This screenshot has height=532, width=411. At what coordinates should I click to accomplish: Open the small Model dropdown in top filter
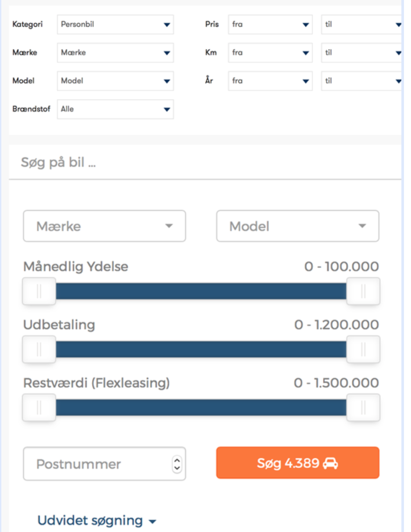click(115, 81)
